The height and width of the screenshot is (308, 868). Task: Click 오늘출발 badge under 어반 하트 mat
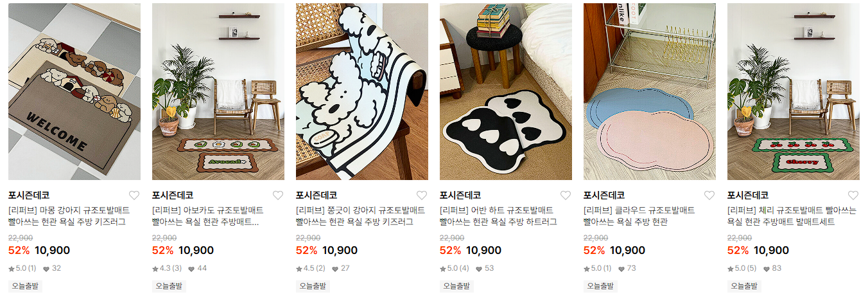click(456, 286)
